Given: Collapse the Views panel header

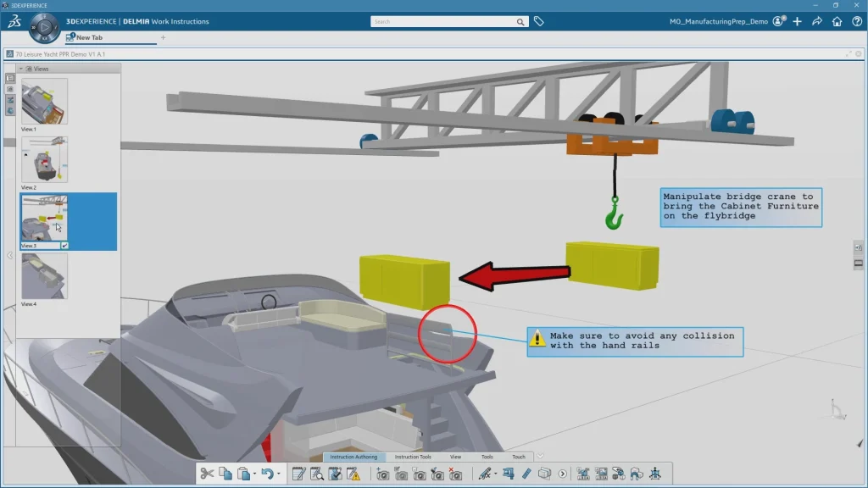Looking at the screenshot, I should pyautogui.click(x=20, y=69).
